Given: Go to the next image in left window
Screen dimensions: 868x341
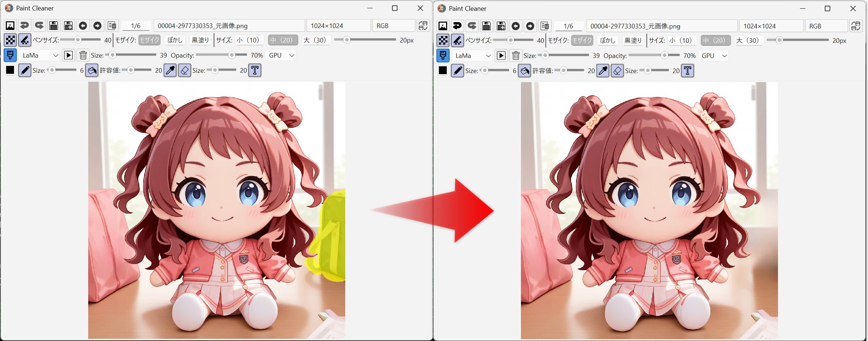Looking at the screenshot, I should point(98,26).
